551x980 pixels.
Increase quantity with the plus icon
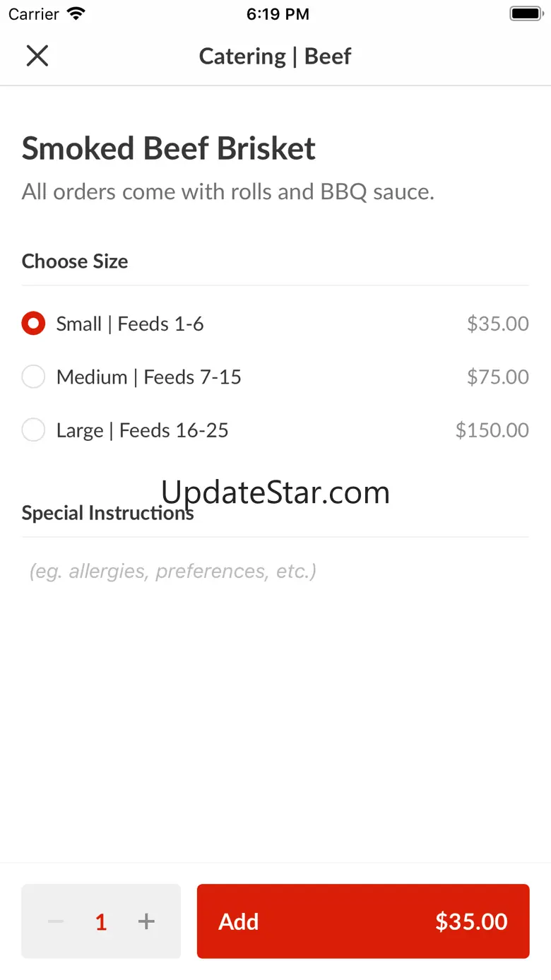click(146, 921)
